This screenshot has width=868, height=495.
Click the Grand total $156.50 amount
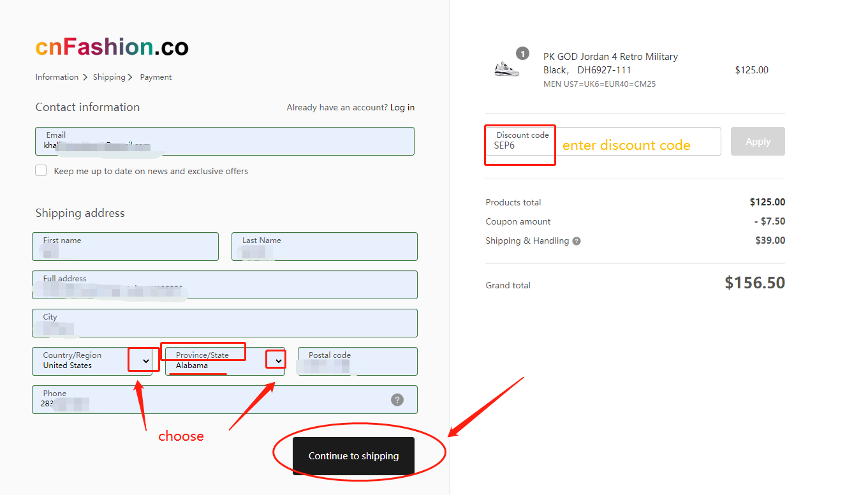coord(754,283)
